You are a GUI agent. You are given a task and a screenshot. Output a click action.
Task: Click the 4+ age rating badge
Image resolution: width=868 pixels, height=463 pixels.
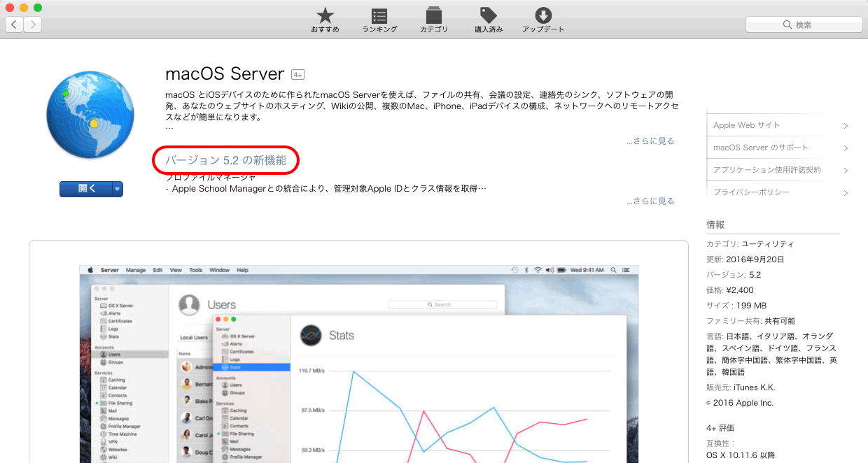297,75
